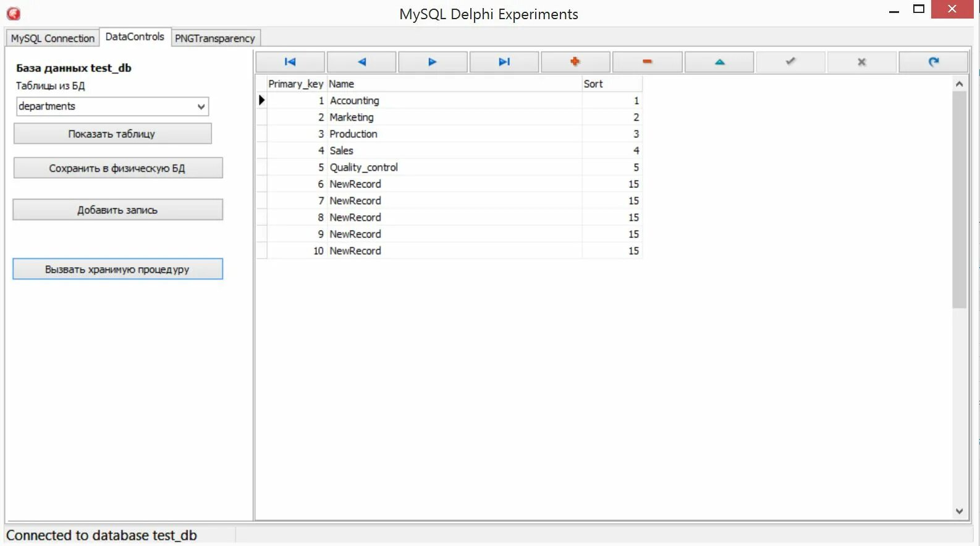The height and width of the screenshot is (546, 980).
Task: Go to first record in navigator
Action: point(290,62)
